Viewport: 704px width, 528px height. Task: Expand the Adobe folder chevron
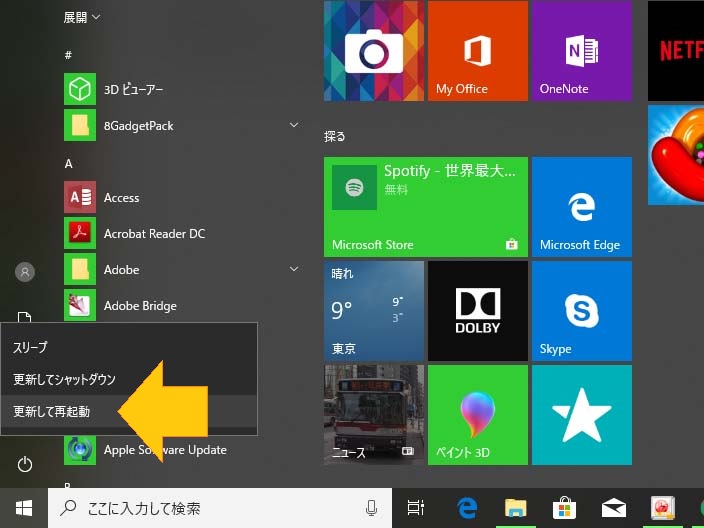[294, 269]
